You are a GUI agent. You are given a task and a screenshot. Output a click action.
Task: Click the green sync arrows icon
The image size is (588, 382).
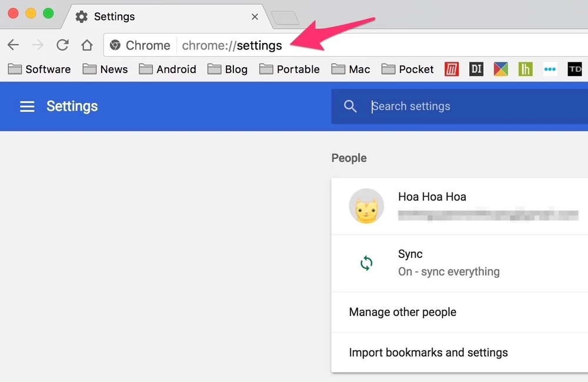pyautogui.click(x=366, y=263)
